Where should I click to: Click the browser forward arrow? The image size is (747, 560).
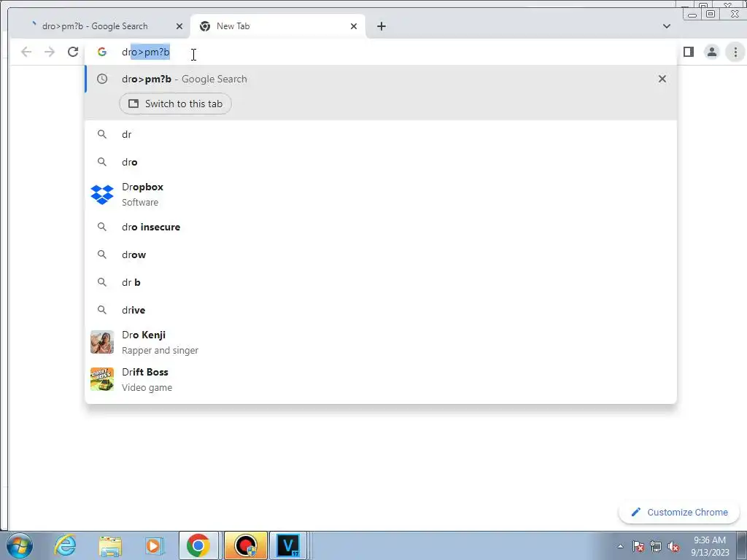click(x=50, y=52)
